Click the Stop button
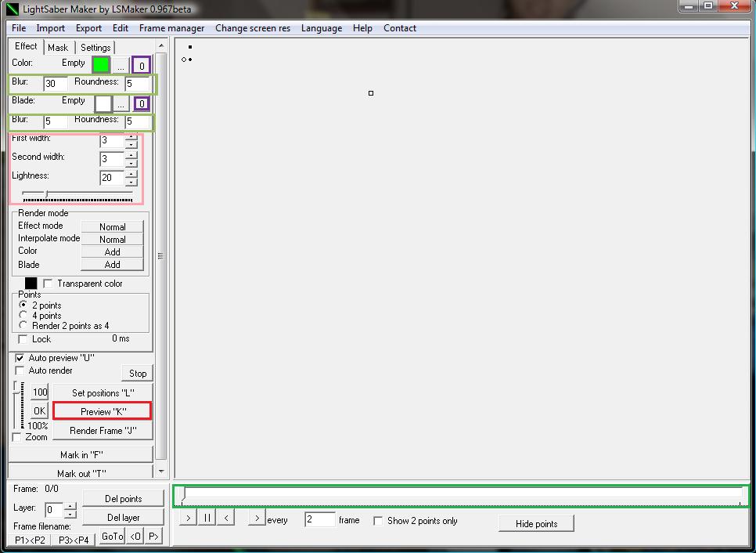This screenshot has width=756, height=553. (138, 373)
